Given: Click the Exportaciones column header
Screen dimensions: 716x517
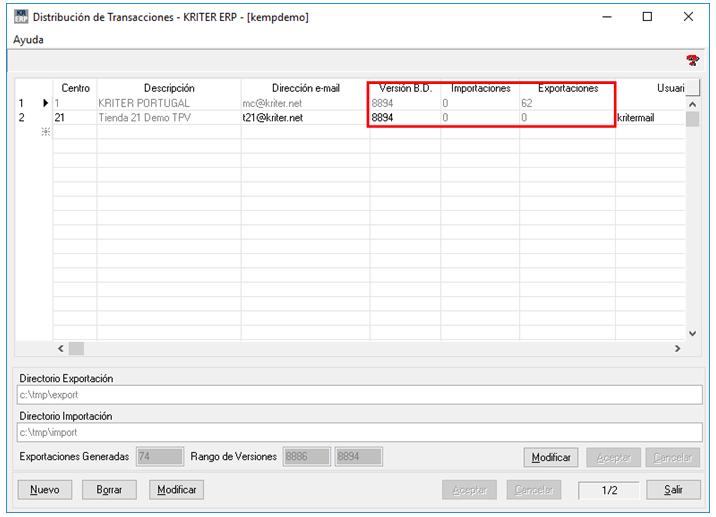Looking at the screenshot, I should pyautogui.click(x=567, y=88).
